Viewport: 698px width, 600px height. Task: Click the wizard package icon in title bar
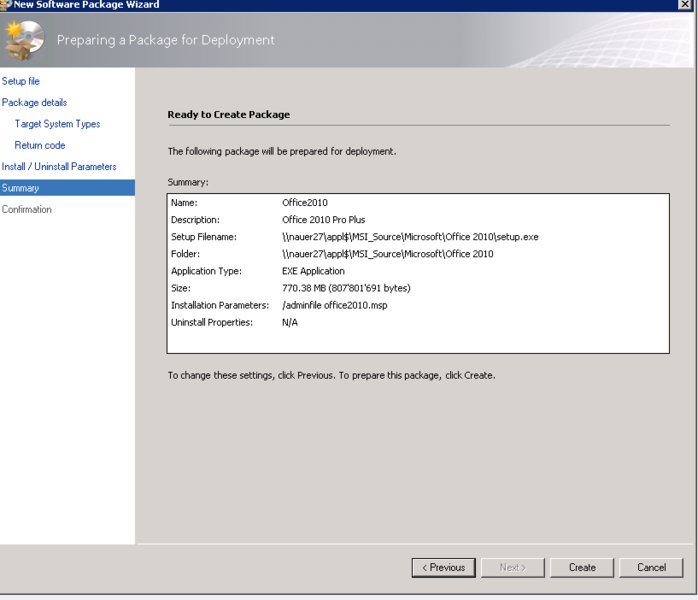5,4
